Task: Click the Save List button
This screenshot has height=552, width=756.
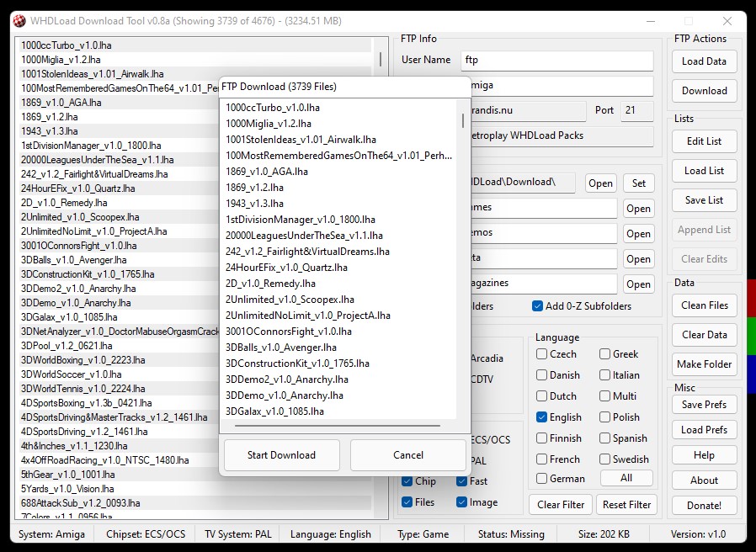Action: click(704, 200)
